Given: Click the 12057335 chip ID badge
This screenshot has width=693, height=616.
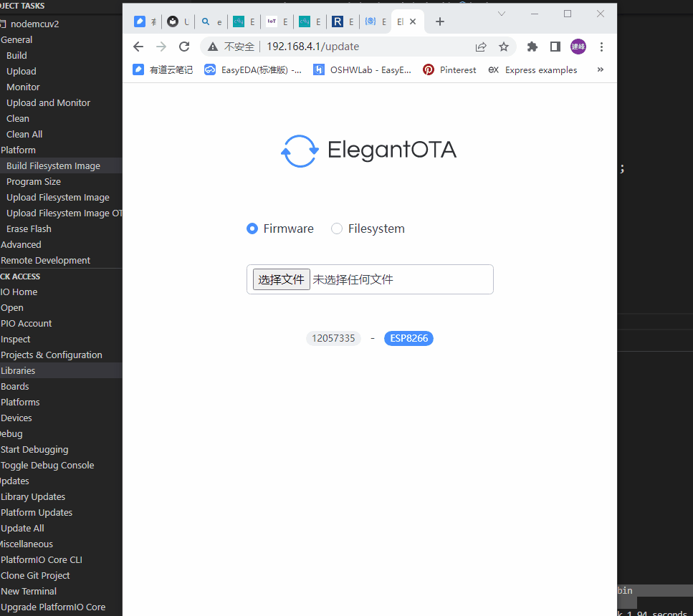Looking at the screenshot, I should [x=333, y=339].
